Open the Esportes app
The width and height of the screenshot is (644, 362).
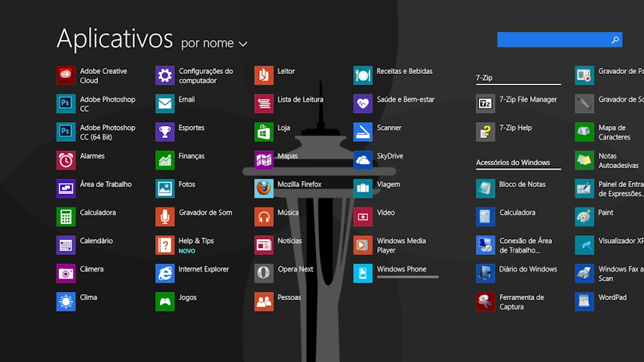point(164,132)
